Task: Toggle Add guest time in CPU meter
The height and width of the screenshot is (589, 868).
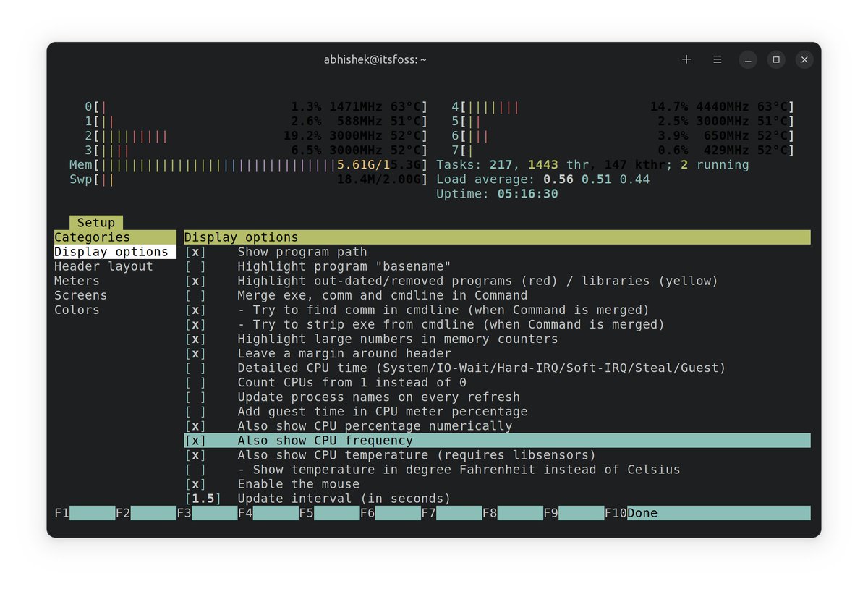Action: pos(195,411)
